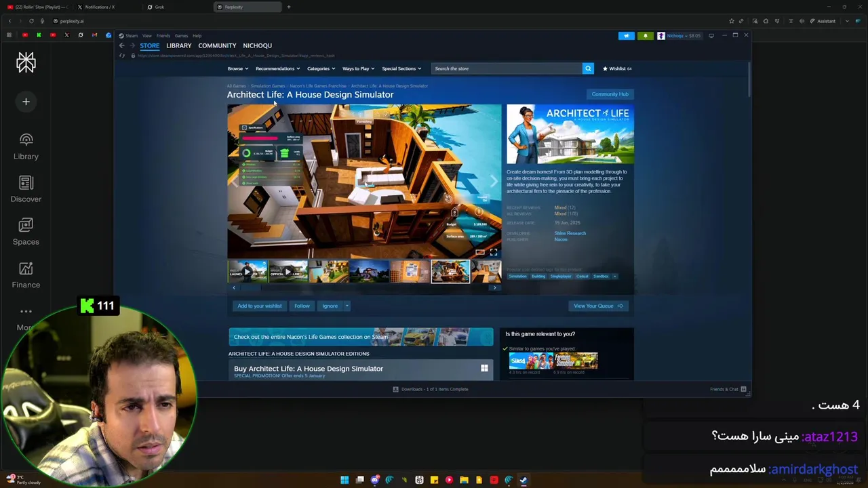Open the Steam announcements megaphone icon
The image size is (868, 488).
click(627, 36)
